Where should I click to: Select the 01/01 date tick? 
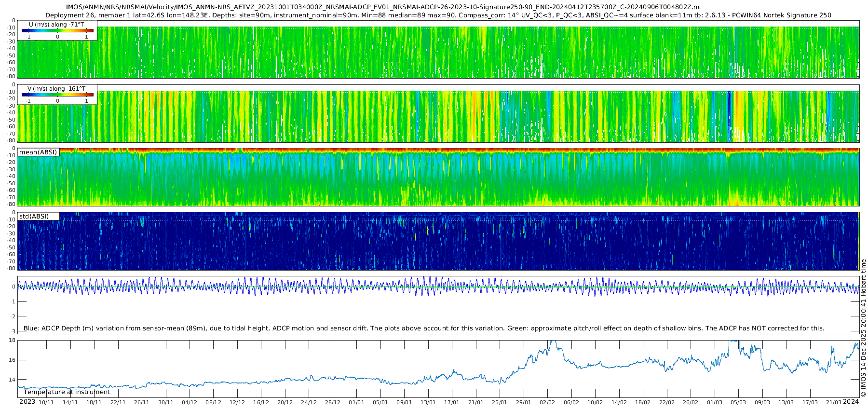[356, 403]
